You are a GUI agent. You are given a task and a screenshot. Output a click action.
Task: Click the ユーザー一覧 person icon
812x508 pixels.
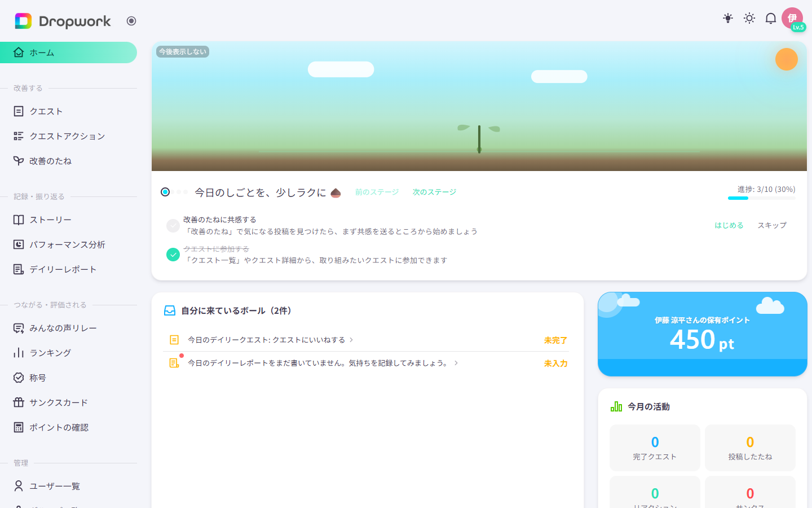tap(19, 486)
